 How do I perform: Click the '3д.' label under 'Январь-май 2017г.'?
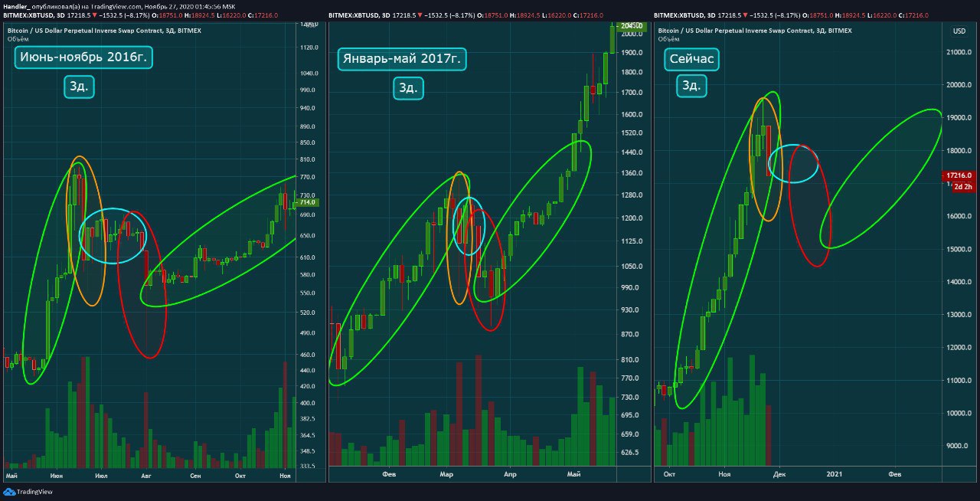point(408,88)
